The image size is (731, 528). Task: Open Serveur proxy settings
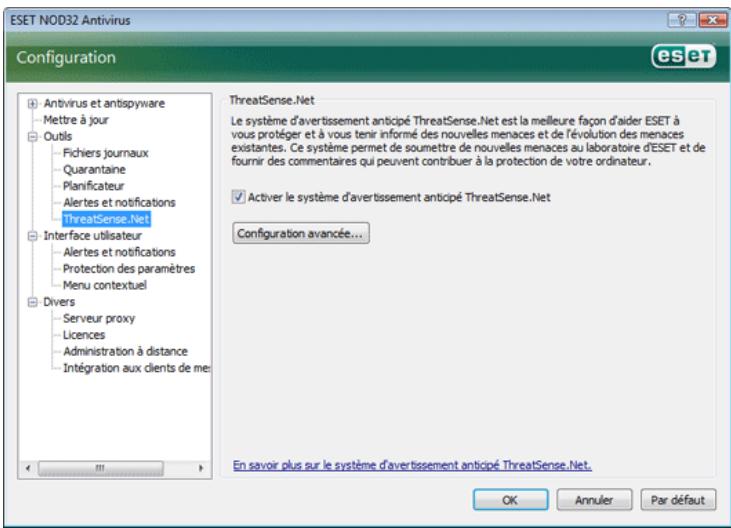99,318
